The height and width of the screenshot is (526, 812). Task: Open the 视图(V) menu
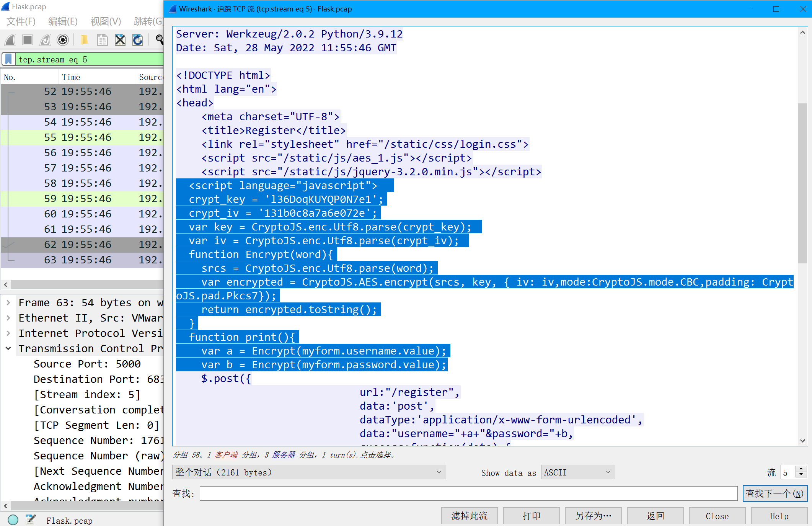coord(106,21)
